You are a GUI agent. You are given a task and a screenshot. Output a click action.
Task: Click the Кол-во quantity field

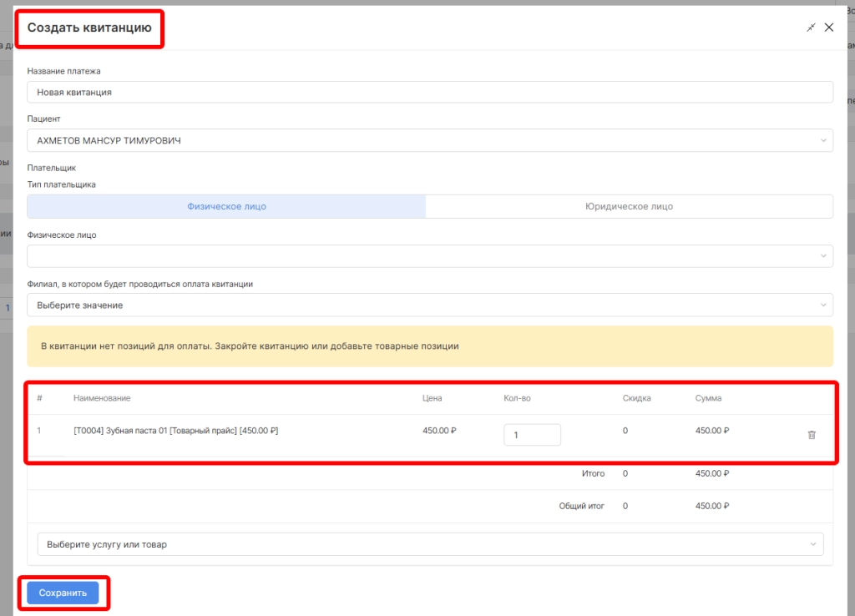click(x=532, y=435)
